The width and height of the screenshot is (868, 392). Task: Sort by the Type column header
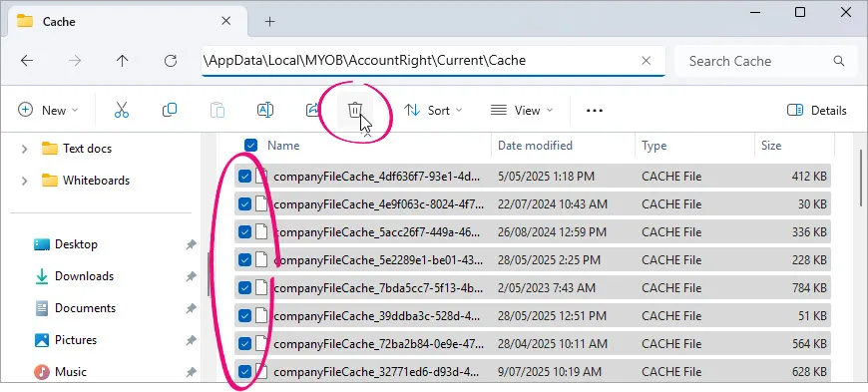click(x=653, y=146)
